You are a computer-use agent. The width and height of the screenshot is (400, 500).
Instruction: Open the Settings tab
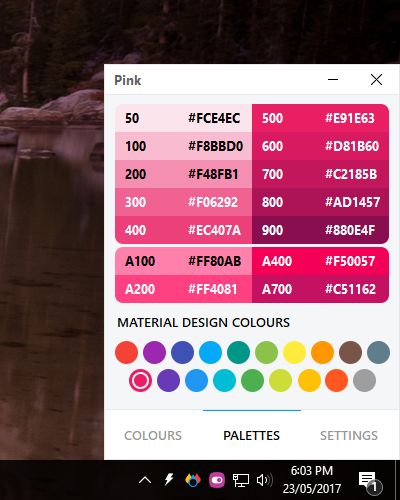click(x=349, y=435)
